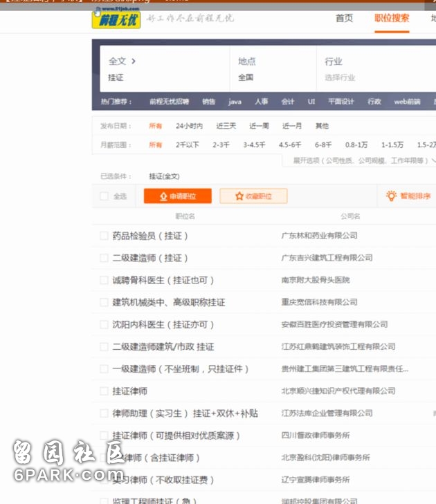This screenshot has height=504, width=436.
Task: Open the 行业 选择行业 selector
Action: [376, 68]
